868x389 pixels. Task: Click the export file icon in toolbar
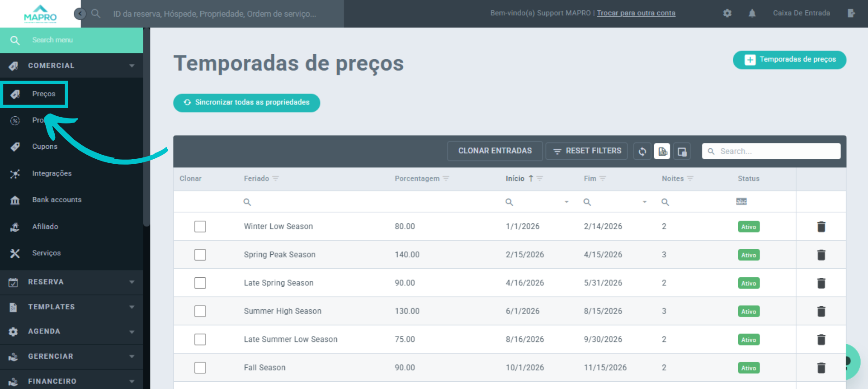tap(662, 151)
